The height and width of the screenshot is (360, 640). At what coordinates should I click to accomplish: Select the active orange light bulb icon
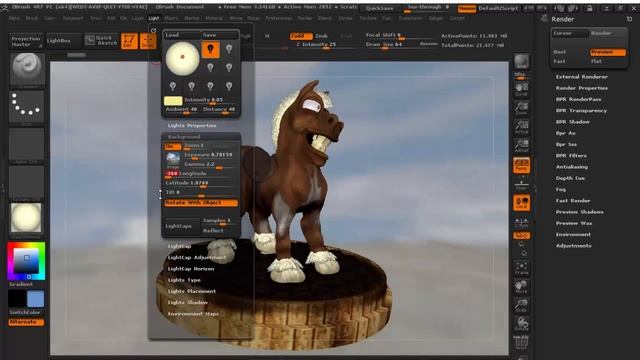point(211,49)
